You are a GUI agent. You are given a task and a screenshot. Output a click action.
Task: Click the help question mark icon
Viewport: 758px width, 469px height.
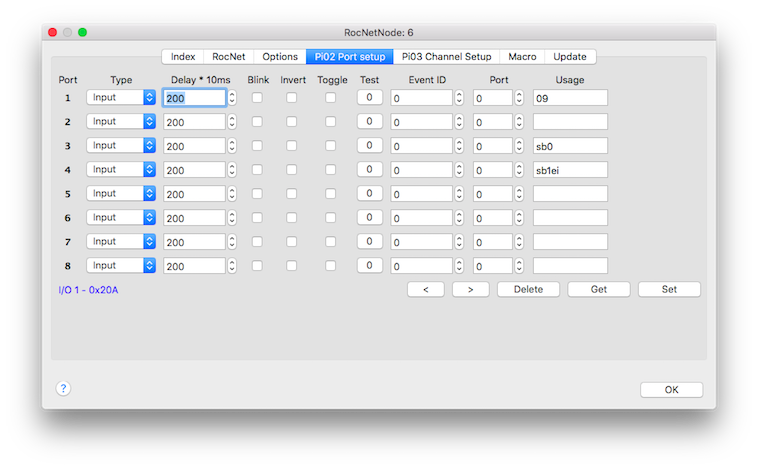[x=63, y=388]
